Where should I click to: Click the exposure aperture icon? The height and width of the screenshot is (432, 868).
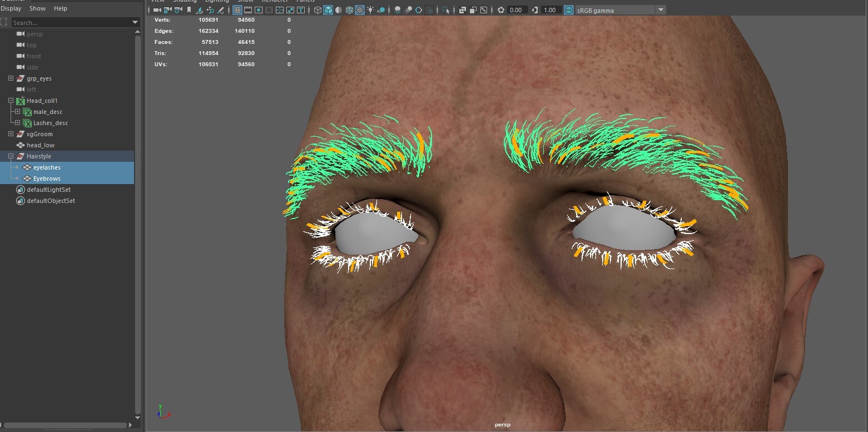501,10
